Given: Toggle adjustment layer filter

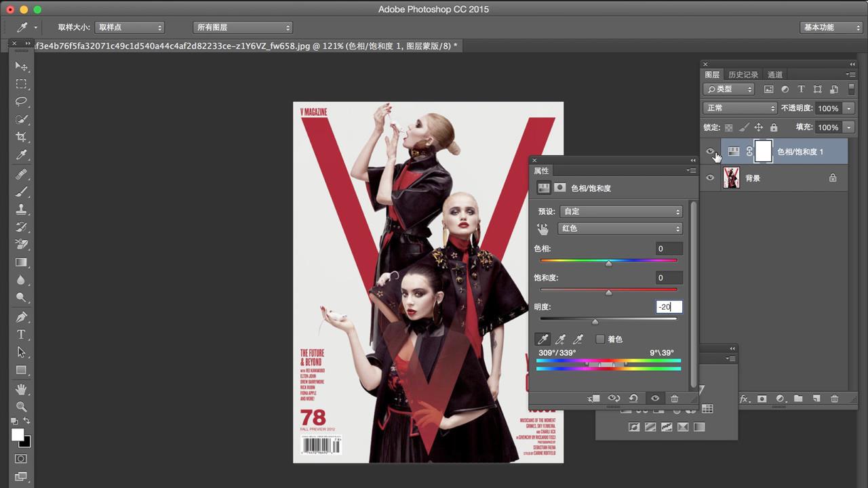Looking at the screenshot, I should (785, 89).
